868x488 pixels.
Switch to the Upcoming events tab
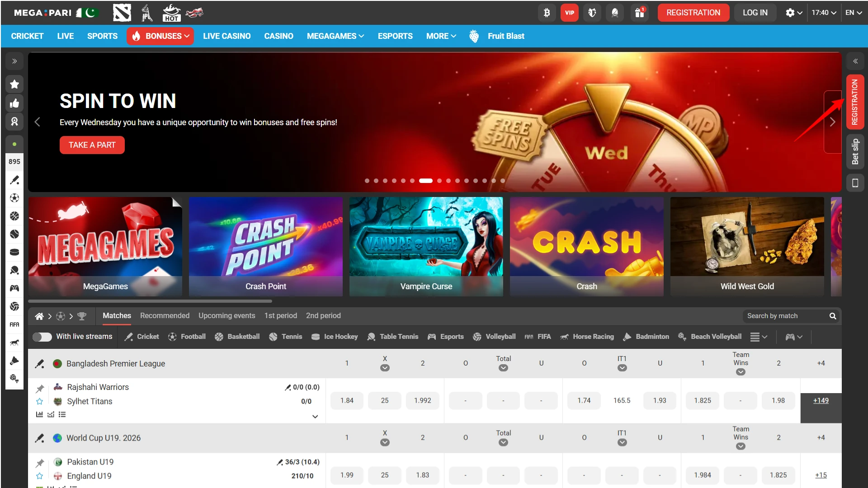(226, 315)
